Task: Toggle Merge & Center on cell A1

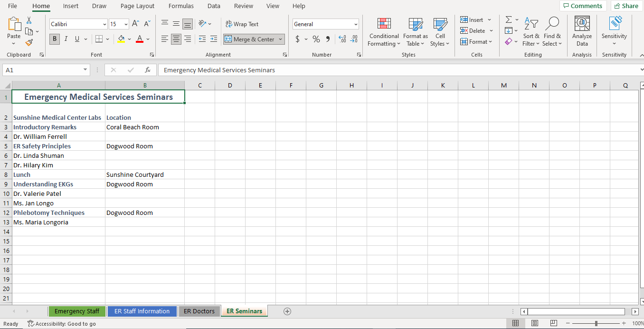Action: tap(250, 39)
